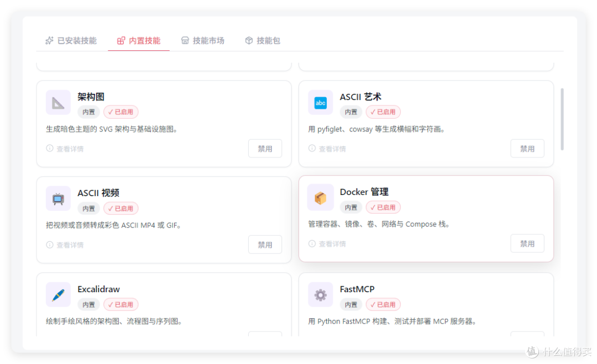Click description 管理容器、镜像、卷、网络与 Compose 栈

[380, 224]
